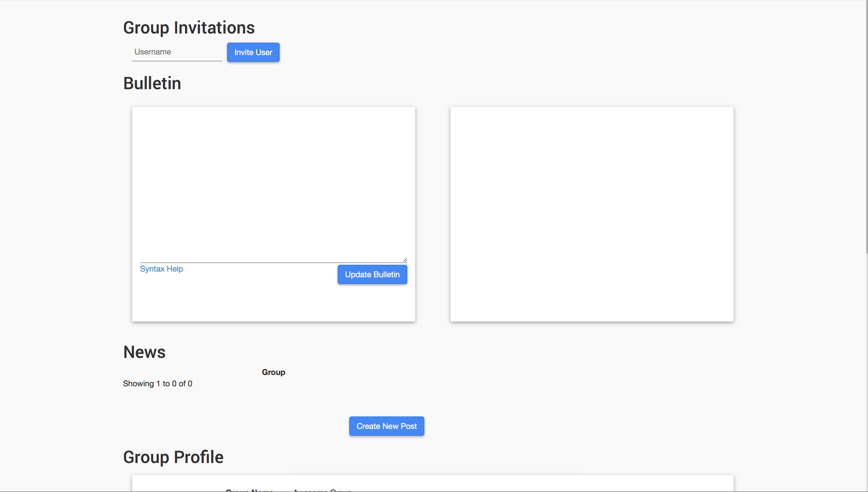Focus the Username input field
The width and height of the screenshot is (868, 492).
point(177,52)
